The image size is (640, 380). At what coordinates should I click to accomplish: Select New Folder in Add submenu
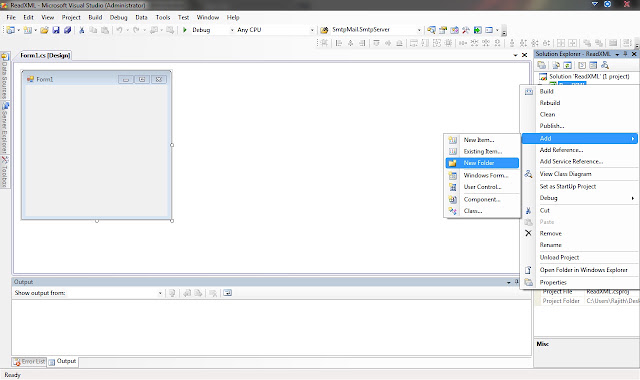(x=482, y=163)
